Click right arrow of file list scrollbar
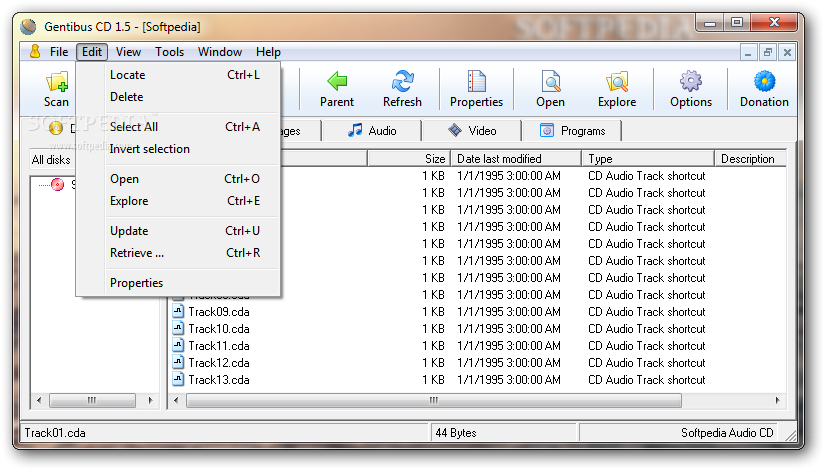 778,400
